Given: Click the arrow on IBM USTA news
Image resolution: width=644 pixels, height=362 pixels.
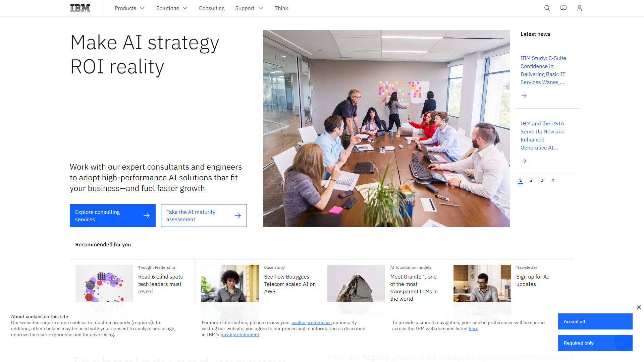Looking at the screenshot, I should 524,161.
